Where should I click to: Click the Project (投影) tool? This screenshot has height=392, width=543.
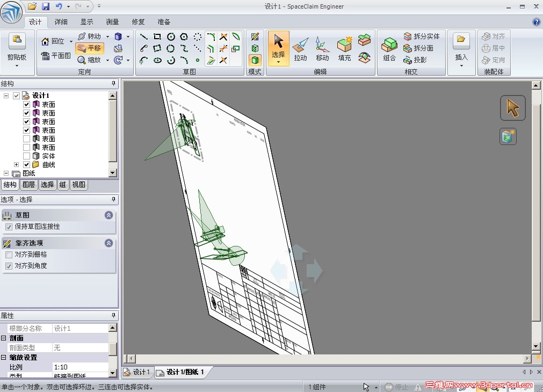click(415, 60)
